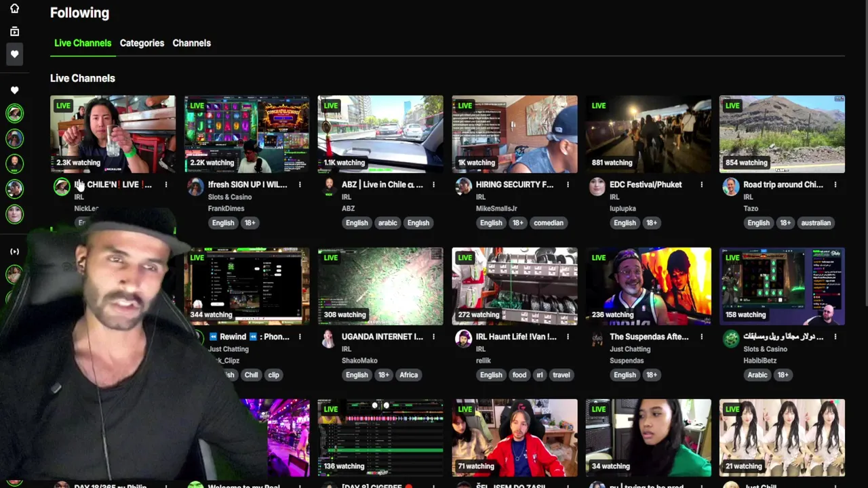Screen dimensions: 868x488
Task: Open the Just Chatting category under Suspendas
Action: click(x=630, y=349)
